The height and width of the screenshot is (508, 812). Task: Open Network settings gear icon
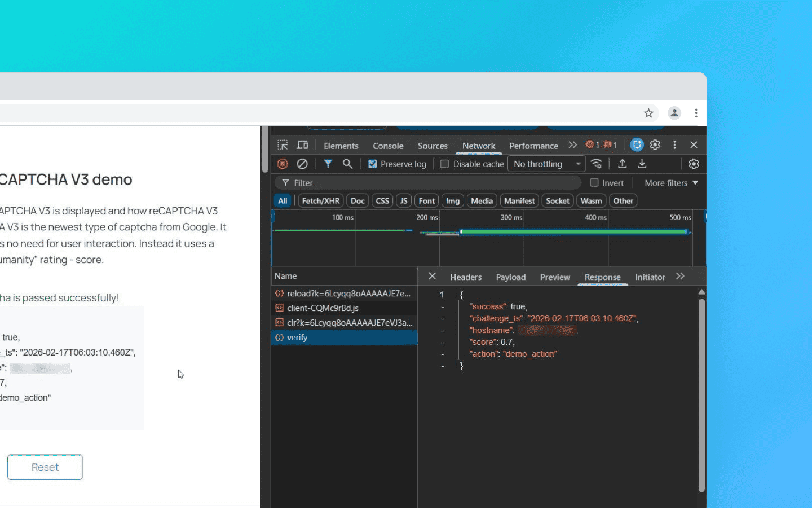click(x=694, y=164)
